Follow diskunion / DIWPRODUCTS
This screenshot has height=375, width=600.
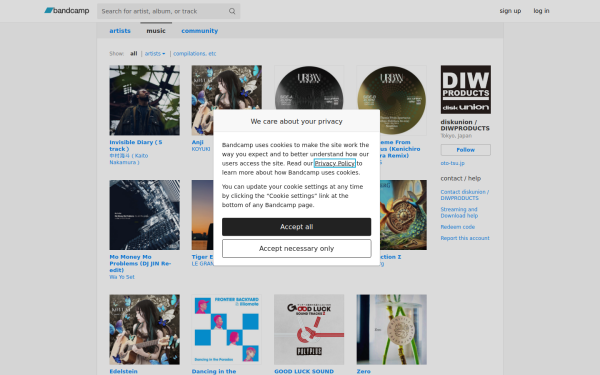point(465,150)
